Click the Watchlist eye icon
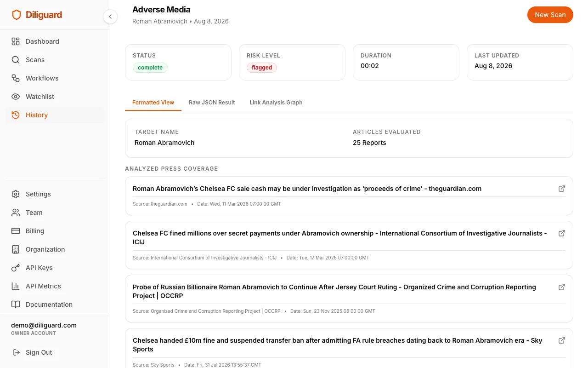Image resolution: width=588 pixels, height=368 pixels. (16, 97)
